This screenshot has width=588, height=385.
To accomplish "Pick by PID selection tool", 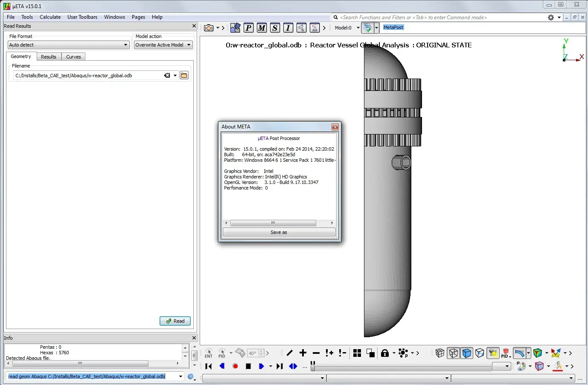I will click(222, 353).
